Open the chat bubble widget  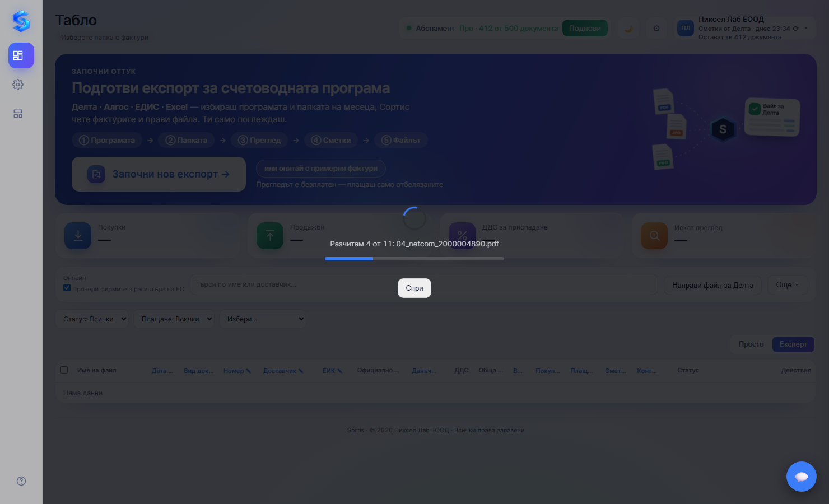pos(802,477)
